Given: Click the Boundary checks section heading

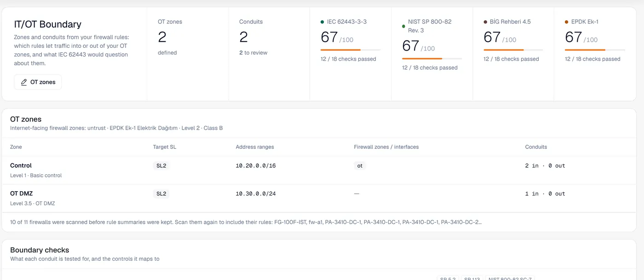Looking at the screenshot, I should tap(40, 250).
